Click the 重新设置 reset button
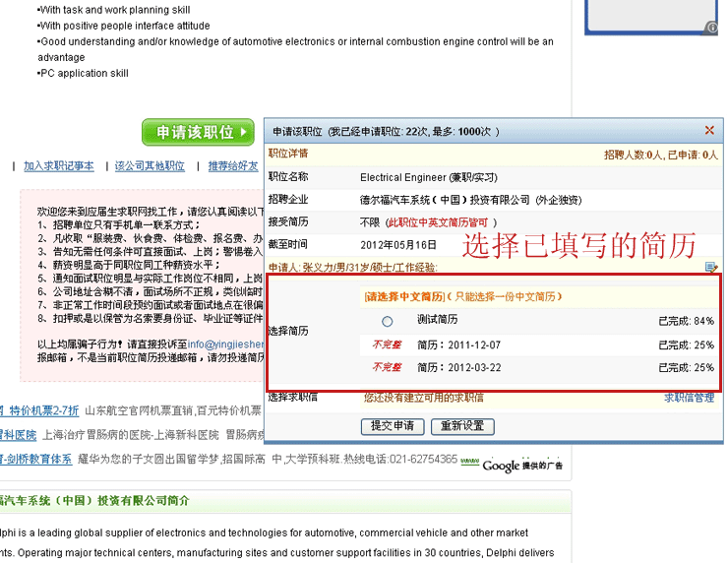Viewport: 728px width, 563px height. [x=462, y=426]
